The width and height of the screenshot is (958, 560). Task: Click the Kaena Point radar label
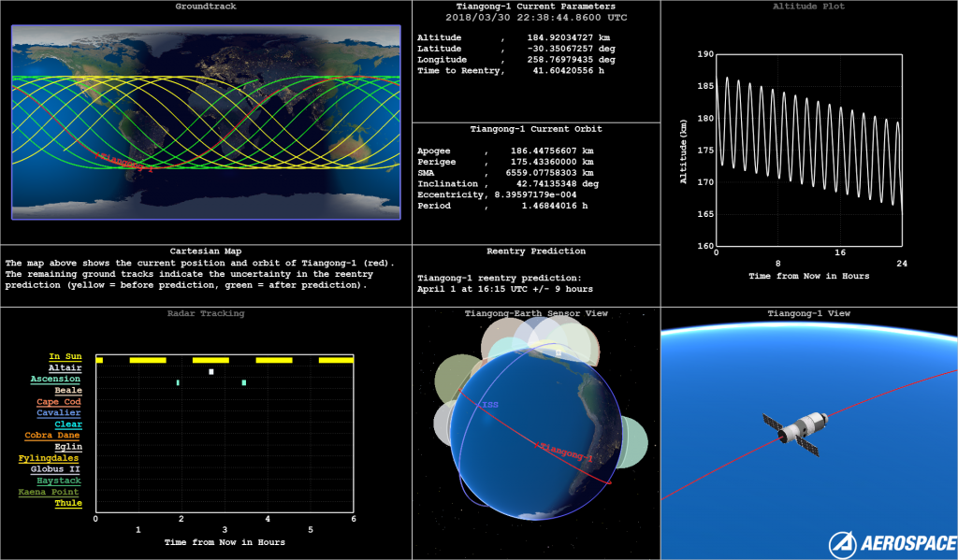(49, 492)
